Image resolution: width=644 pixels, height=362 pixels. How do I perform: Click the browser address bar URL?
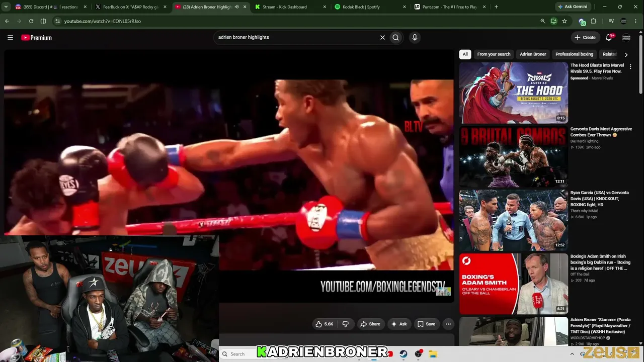click(x=102, y=21)
